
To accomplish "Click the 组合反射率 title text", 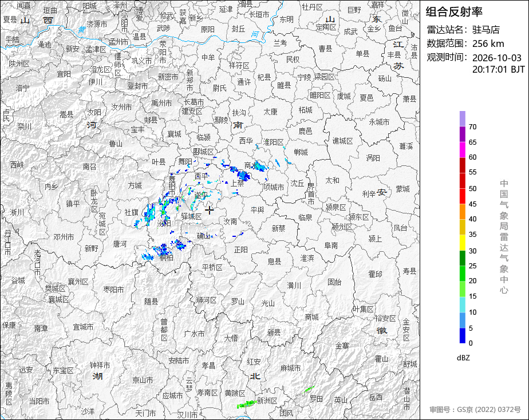I will [x=454, y=12].
